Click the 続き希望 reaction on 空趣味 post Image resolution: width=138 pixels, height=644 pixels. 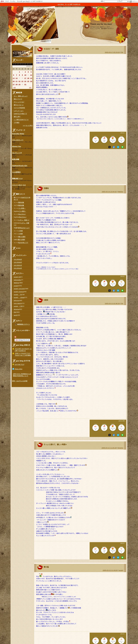pyautogui.click(x=113, y=283)
